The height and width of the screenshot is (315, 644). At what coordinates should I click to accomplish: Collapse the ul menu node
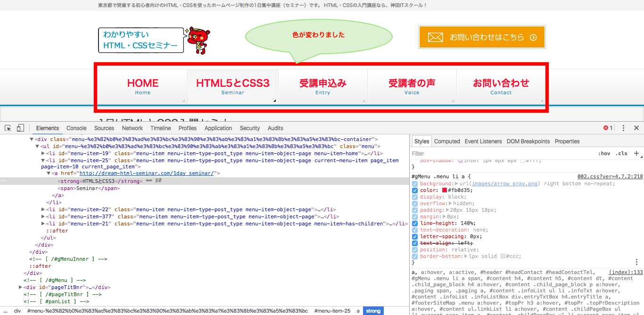pyautogui.click(x=38, y=147)
